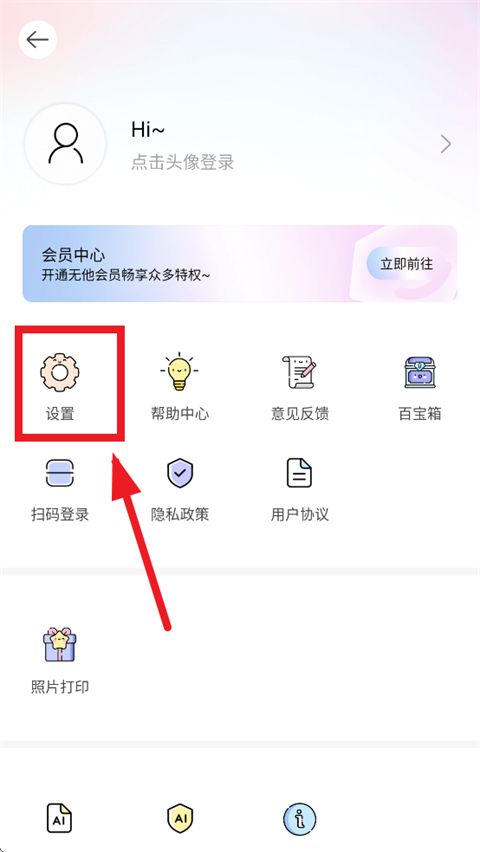The image size is (480, 852).
Task: Open the AI document icon at bottom
Action: point(59,818)
